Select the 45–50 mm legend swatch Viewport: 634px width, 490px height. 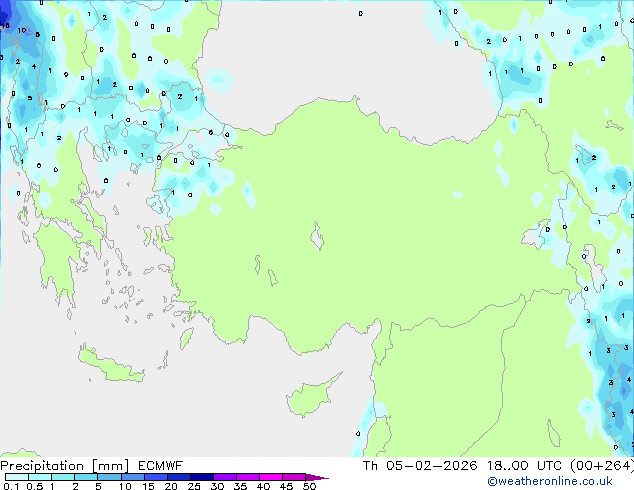294,477
